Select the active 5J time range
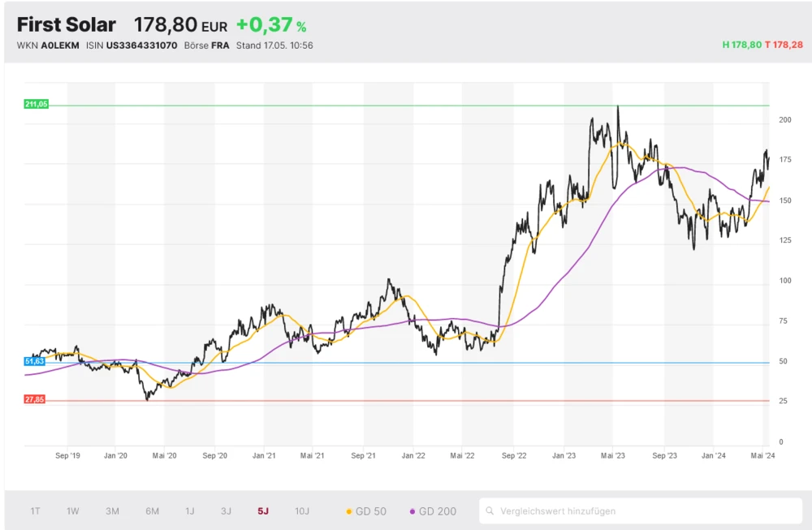This screenshot has width=812, height=530. click(263, 511)
